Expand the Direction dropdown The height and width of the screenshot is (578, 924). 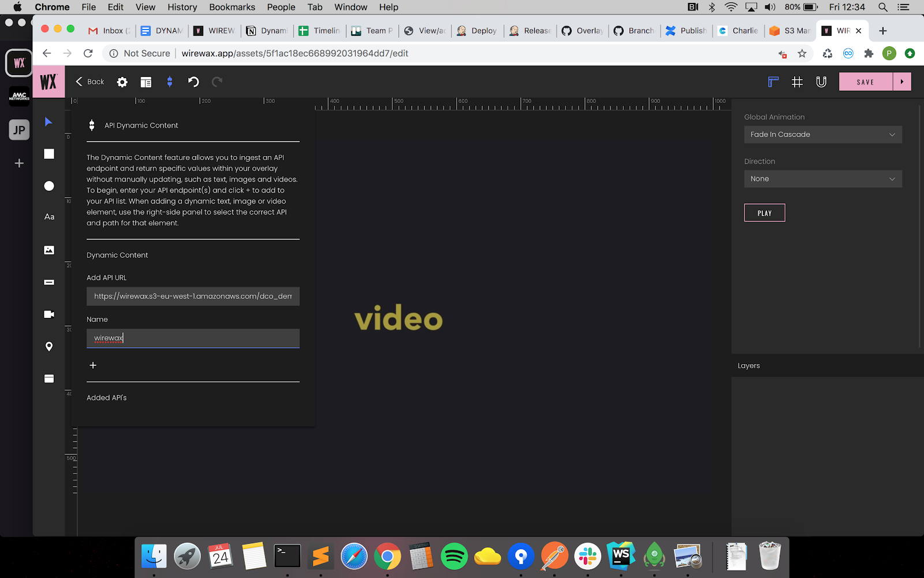[x=822, y=179]
